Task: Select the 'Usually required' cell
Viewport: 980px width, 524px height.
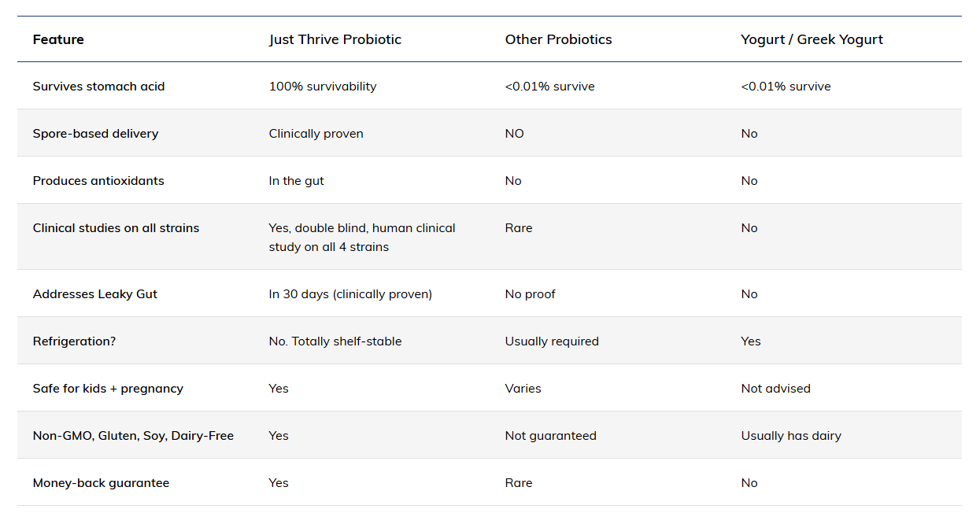Action: point(552,341)
